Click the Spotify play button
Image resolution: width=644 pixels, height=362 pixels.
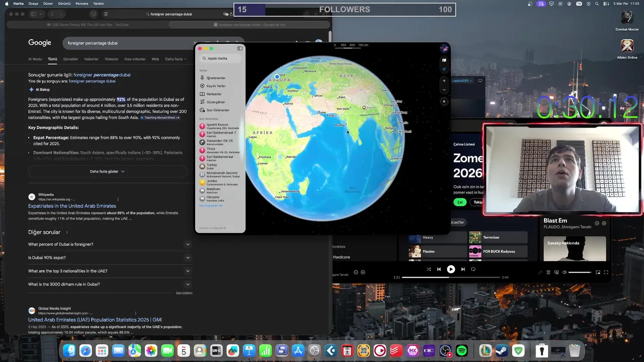tap(451, 269)
